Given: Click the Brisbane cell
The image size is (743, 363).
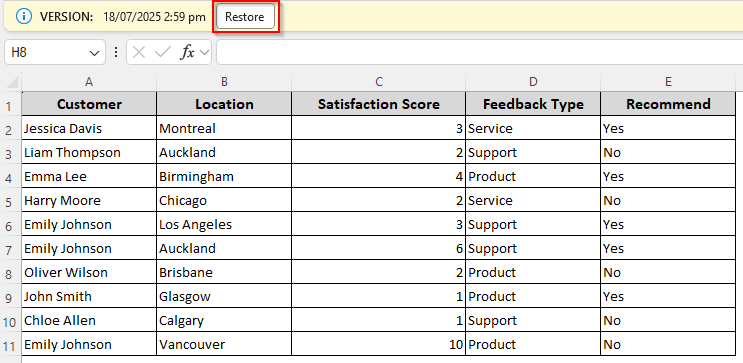Looking at the screenshot, I should 224,272.
